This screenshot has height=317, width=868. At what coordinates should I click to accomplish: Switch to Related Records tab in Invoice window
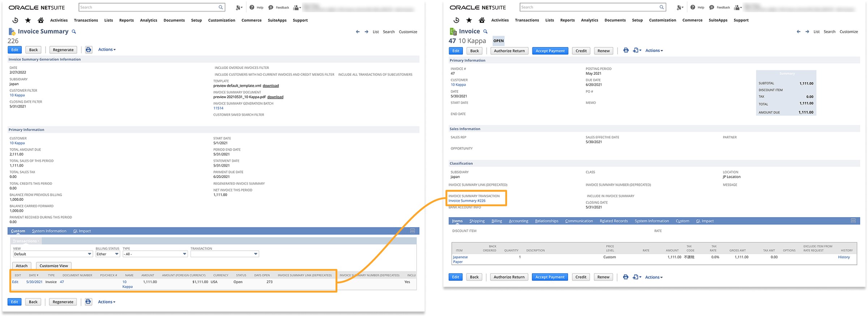pos(614,221)
